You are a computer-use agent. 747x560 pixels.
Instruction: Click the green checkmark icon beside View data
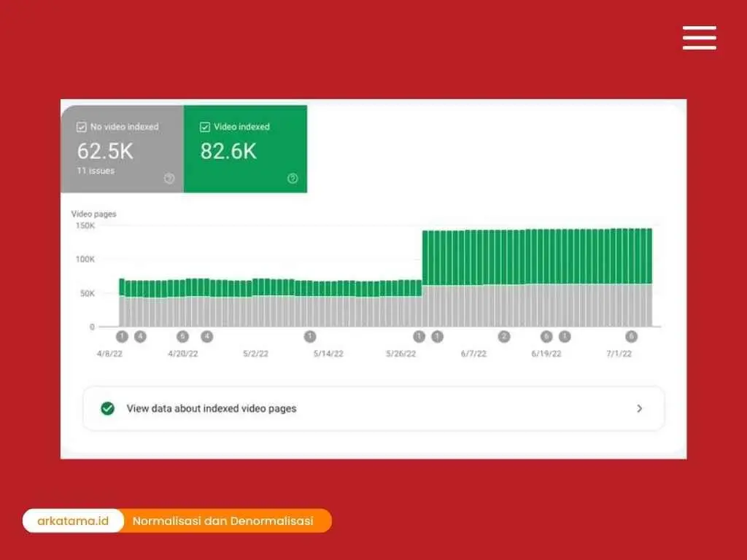click(x=108, y=408)
